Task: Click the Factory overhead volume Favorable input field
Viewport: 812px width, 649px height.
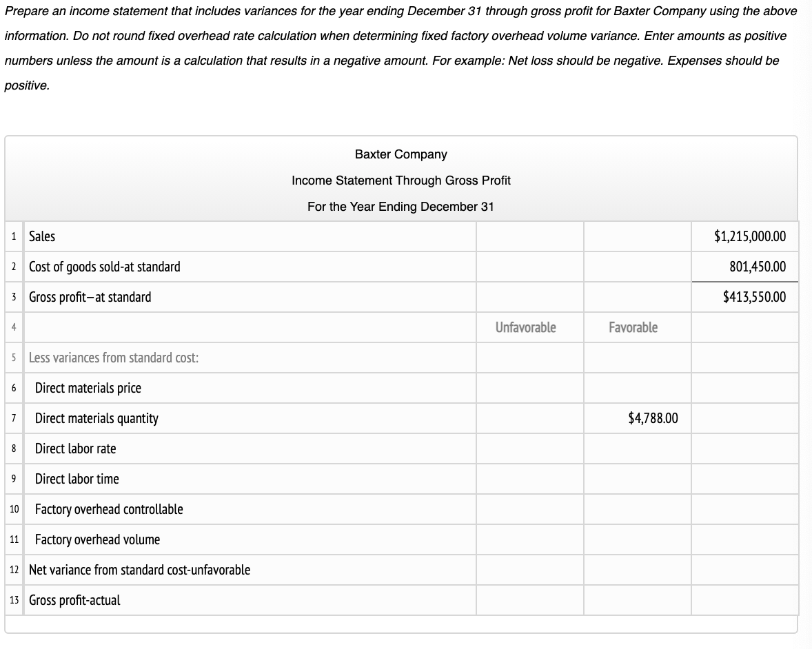Action: pyautogui.click(x=638, y=539)
